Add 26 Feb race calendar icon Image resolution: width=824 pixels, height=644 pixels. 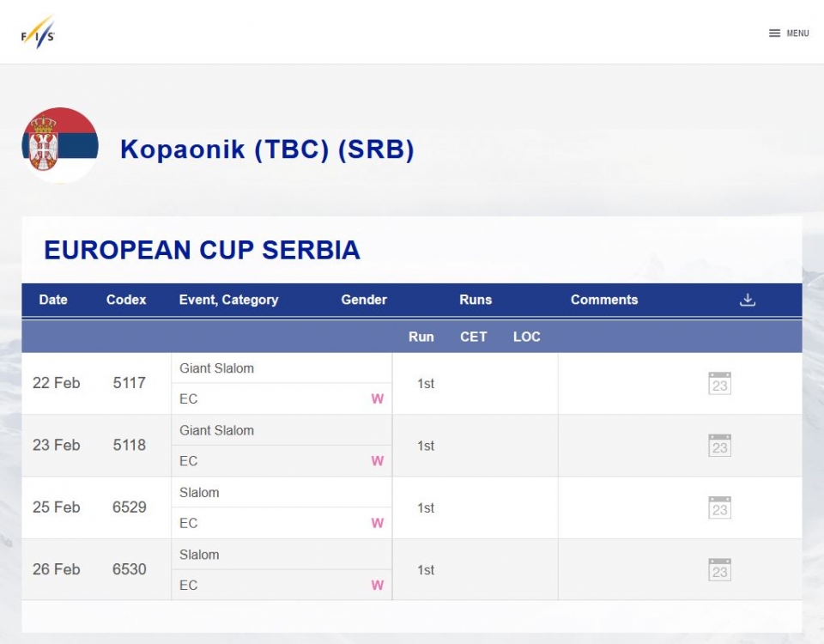[x=719, y=569]
